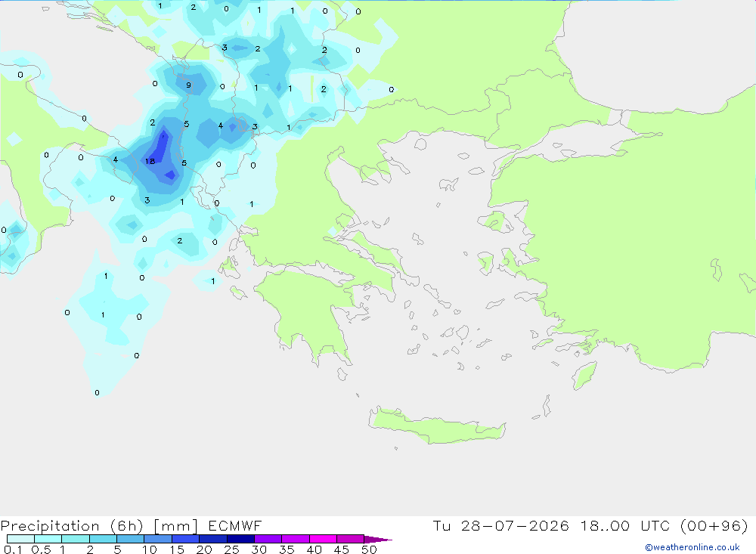Click the 5–10 mm legend swatch
Screen dimensions: 756x554
coord(131,539)
